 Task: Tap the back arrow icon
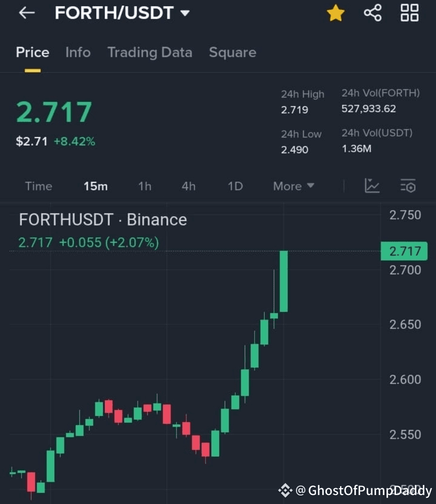[27, 13]
